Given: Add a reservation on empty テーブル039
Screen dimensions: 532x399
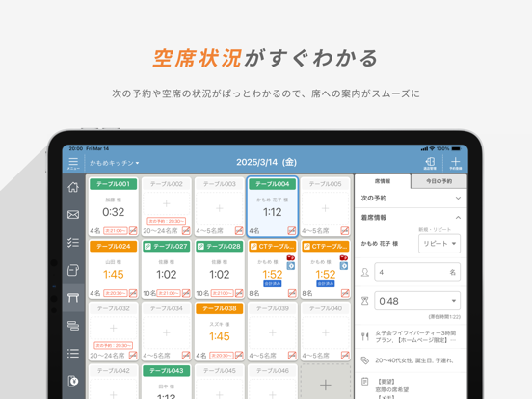Looking at the screenshot, I should click(x=272, y=332).
